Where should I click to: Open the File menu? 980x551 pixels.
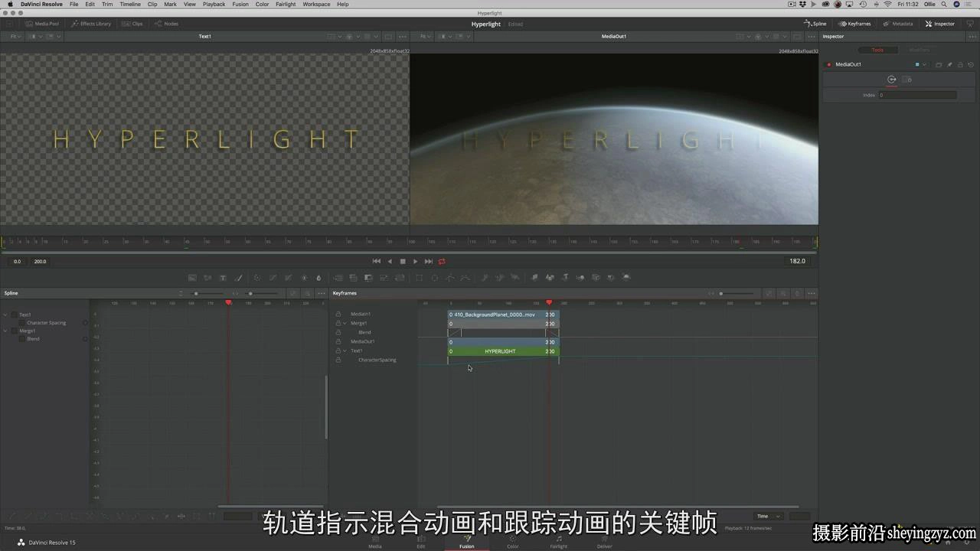coord(73,4)
